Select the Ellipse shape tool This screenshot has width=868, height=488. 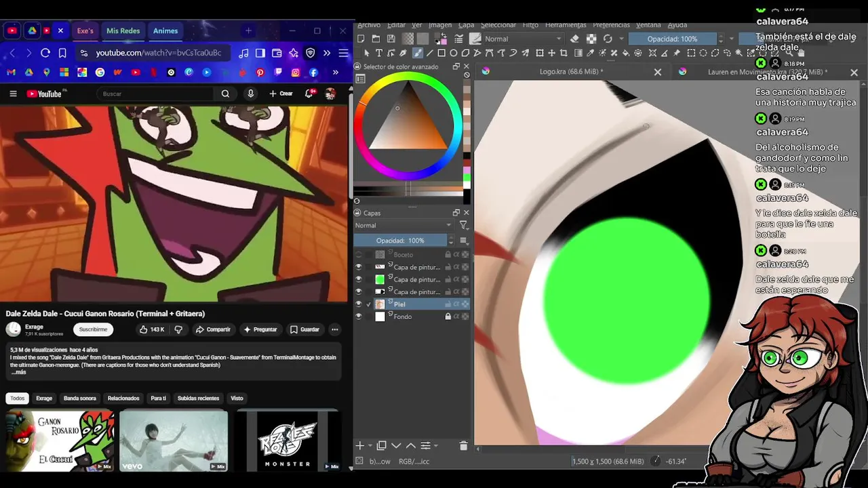(x=453, y=53)
